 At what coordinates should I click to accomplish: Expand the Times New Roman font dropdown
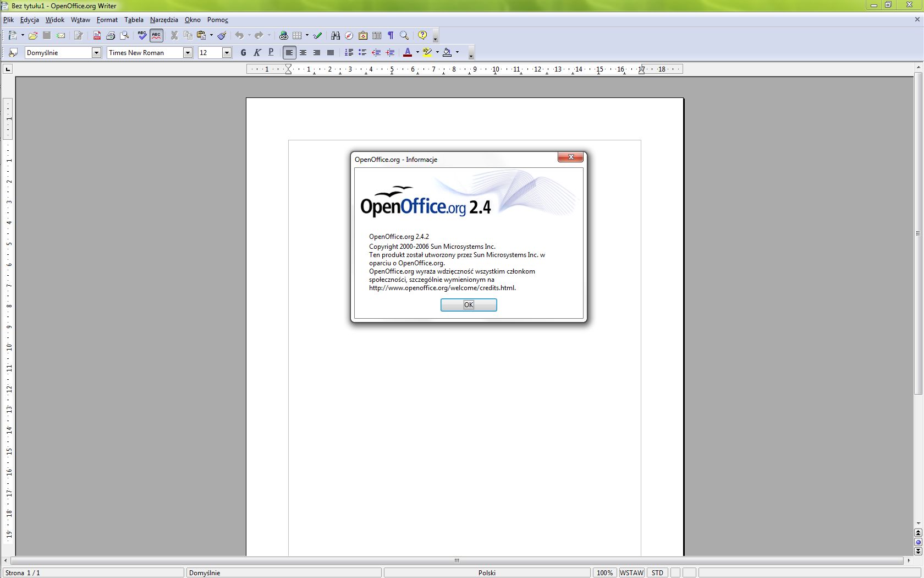[188, 52]
